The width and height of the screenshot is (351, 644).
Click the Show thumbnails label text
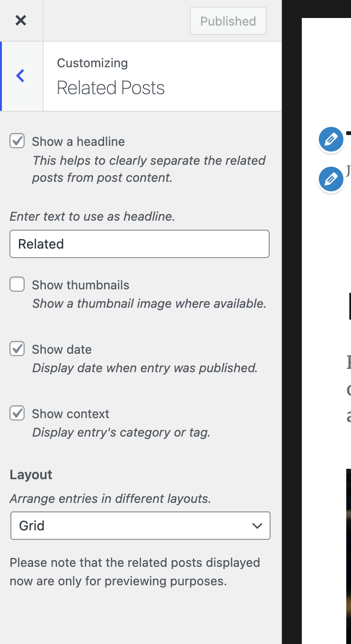80,285
